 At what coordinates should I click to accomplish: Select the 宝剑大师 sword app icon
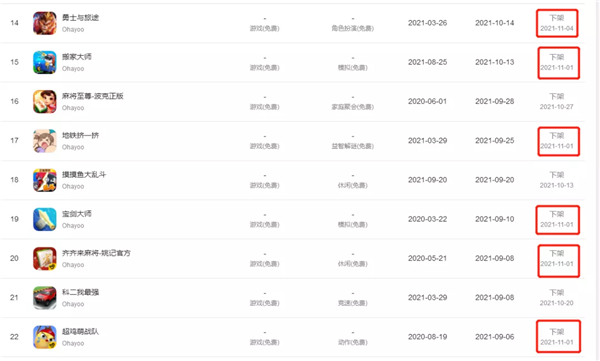point(45,219)
